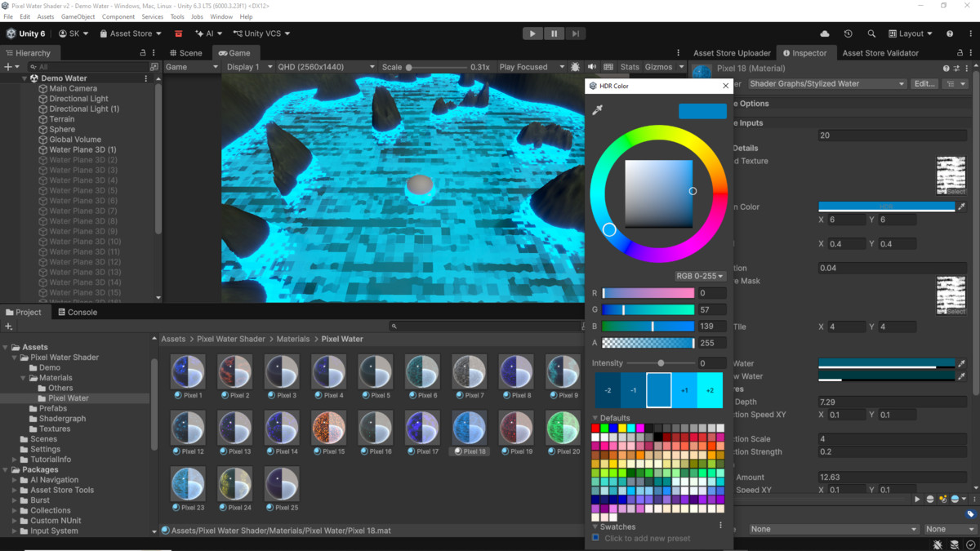Viewport: 980px width, 551px height.
Task: Select Pixel 15 material thumbnail
Action: point(328,429)
